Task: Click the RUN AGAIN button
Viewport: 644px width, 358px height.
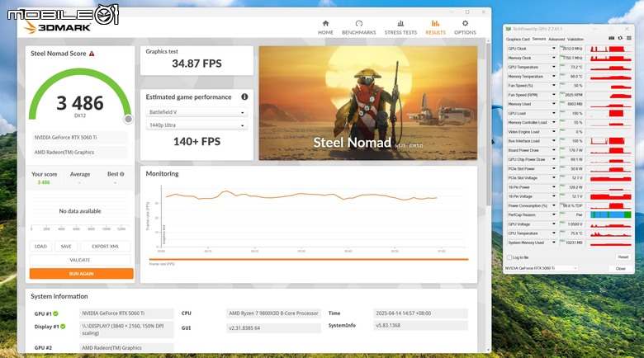Action: click(x=81, y=273)
